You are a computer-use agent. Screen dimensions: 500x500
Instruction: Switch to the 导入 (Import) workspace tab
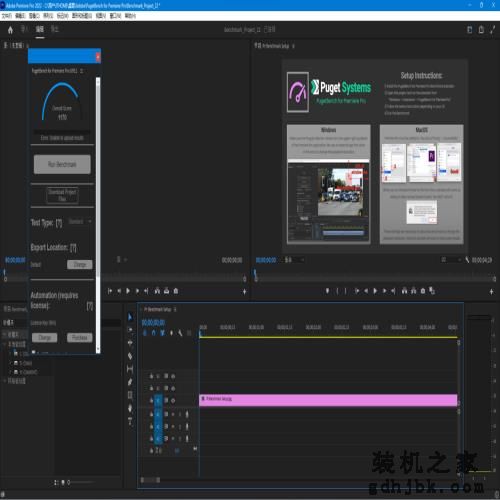24,29
